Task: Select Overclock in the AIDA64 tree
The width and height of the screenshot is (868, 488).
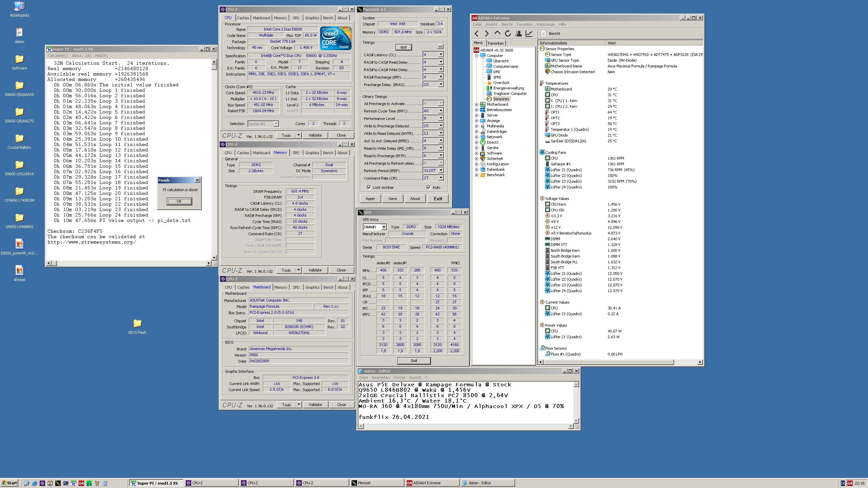Action: (x=501, y=83)
